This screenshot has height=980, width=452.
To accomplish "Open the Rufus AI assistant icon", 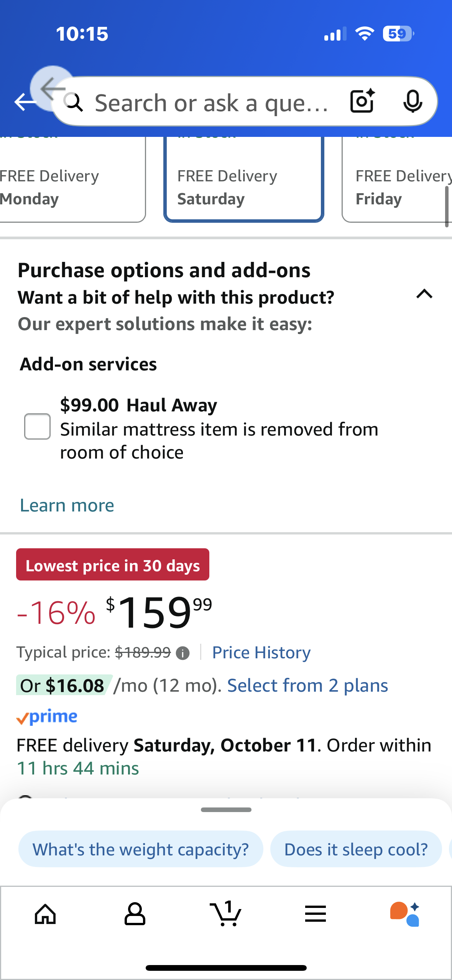I will click(405, 914).
